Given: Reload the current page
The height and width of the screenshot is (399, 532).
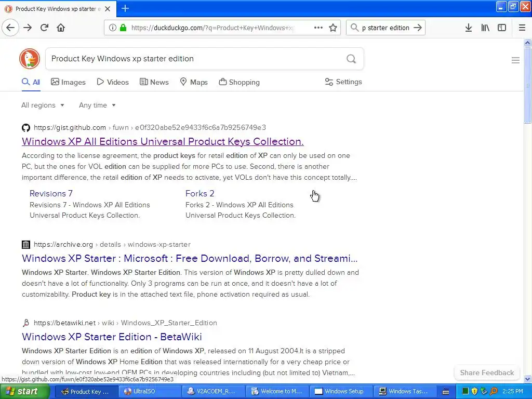Looking at the screenshot, I should pos(44,28).
